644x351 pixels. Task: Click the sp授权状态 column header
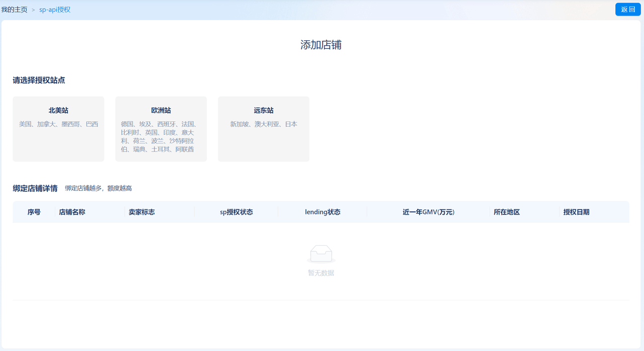click(x=236, y=212)
